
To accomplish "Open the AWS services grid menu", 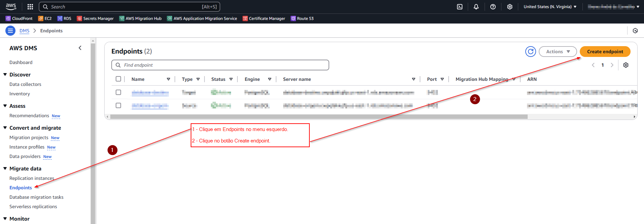I will (30, 7).
